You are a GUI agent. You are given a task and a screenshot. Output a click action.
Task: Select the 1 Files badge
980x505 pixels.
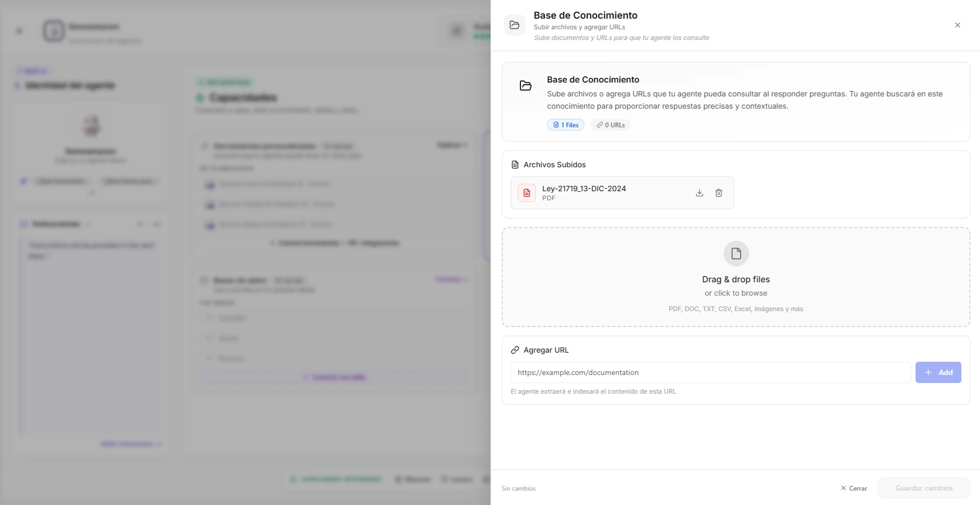coord(566,125)
